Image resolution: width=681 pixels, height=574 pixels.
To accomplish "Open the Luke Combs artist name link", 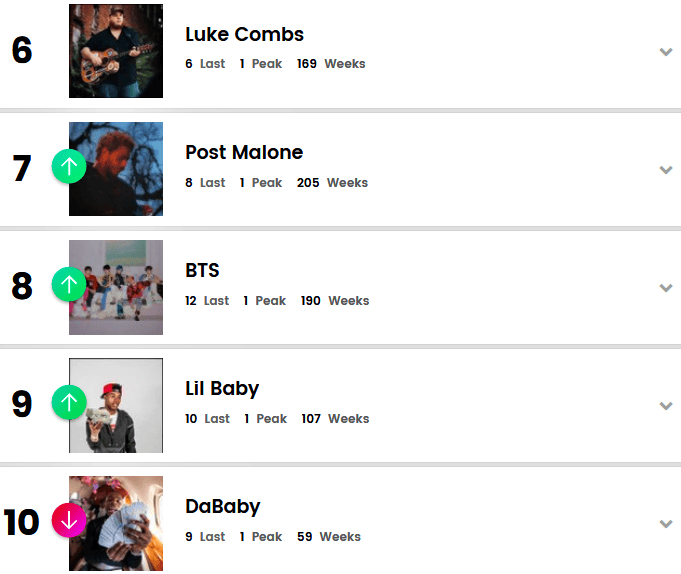I will [x=244, y=34].
